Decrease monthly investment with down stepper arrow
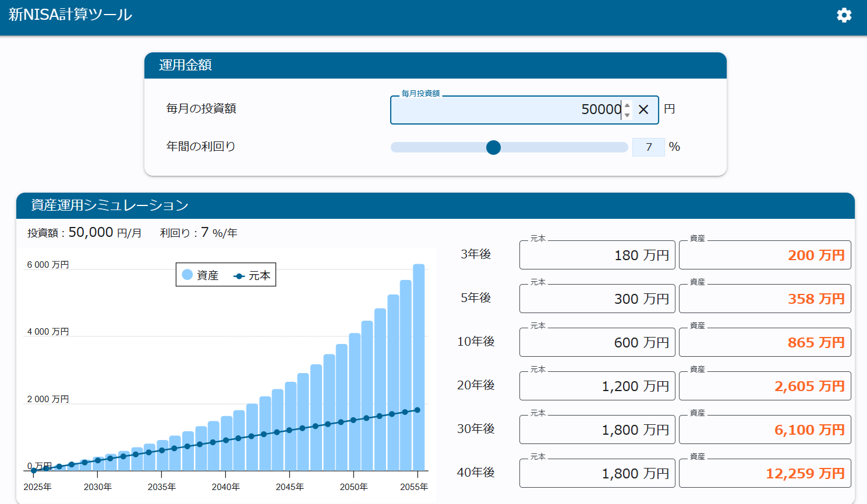Viewport: 867px width, 504px height. [x=627, y=115]
